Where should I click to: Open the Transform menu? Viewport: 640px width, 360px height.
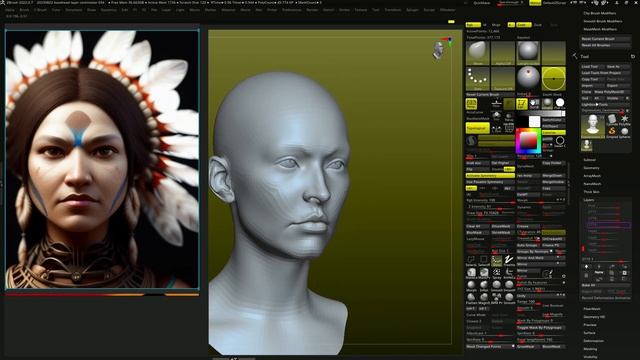(393, 10)
